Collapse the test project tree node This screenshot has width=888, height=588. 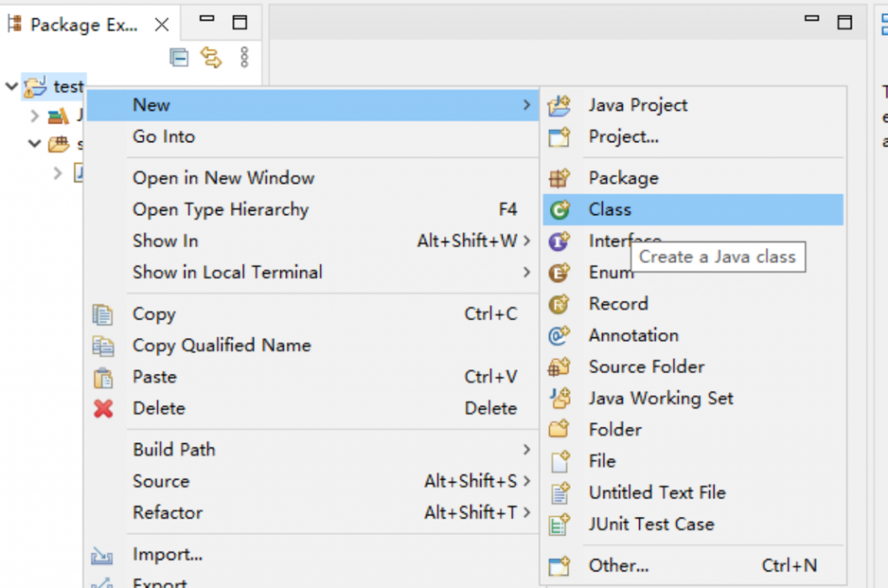point(11,87)
